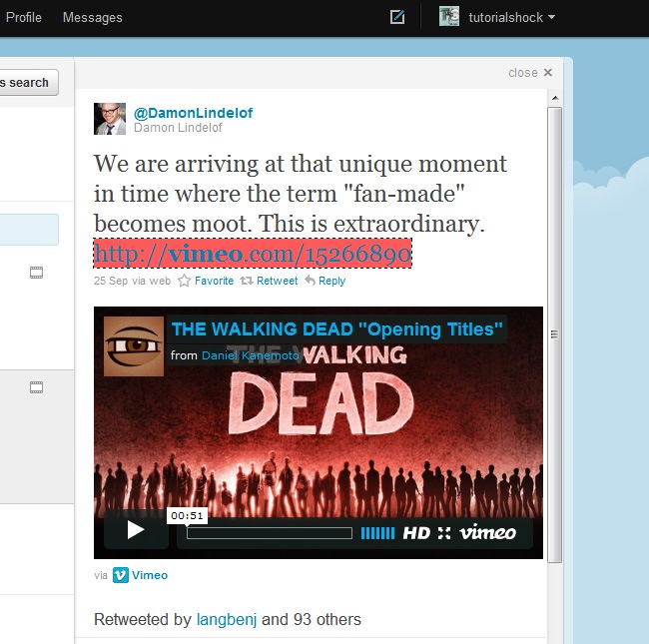This screenshot has width=649, height=644.
Task: Toggle HD video quality
Action: [416, 533]
